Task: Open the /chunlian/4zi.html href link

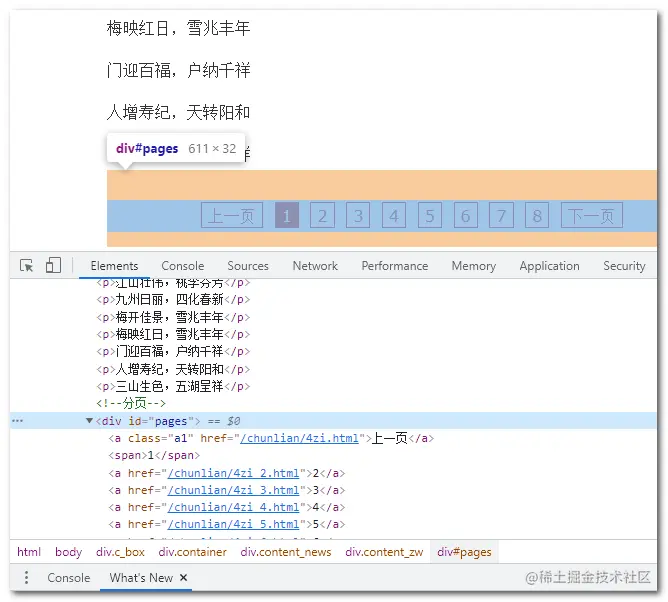Action: pos(299,438)
